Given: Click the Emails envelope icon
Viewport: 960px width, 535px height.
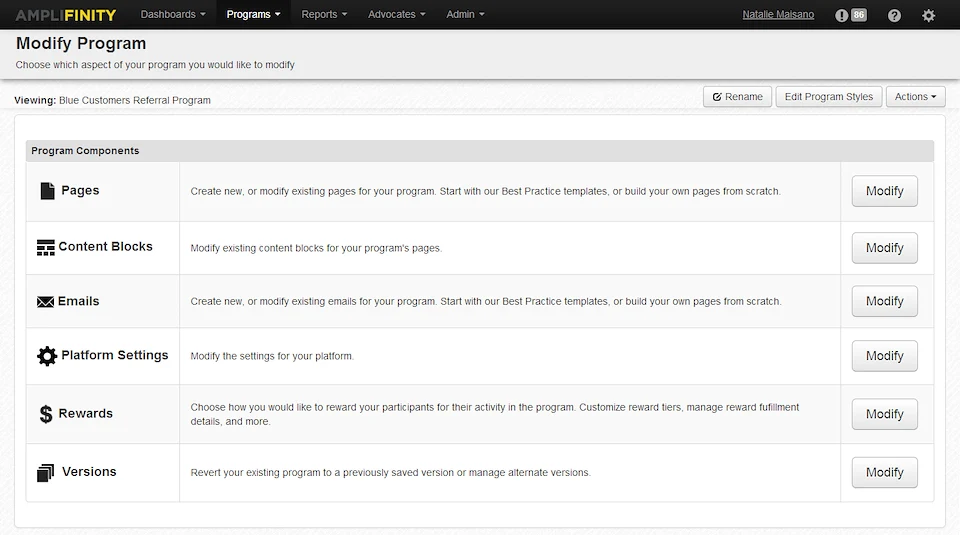Looking at the screenshot, I should [46, 302].
